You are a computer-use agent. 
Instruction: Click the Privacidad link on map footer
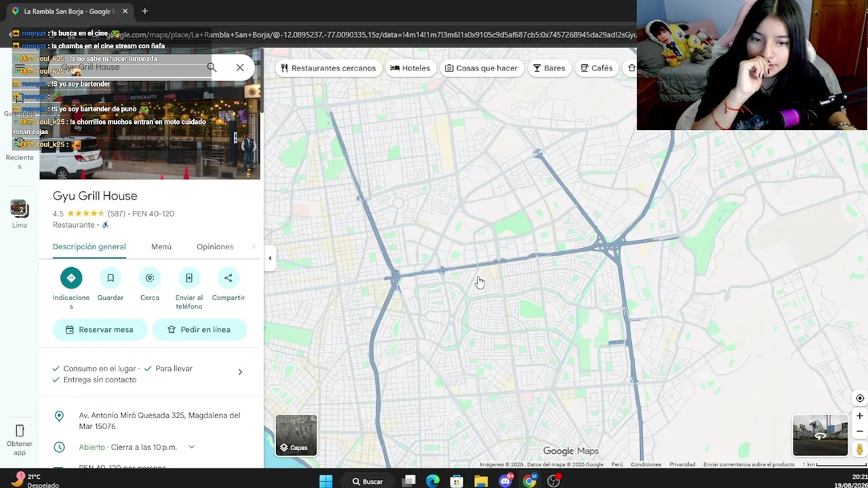[682, 465]
